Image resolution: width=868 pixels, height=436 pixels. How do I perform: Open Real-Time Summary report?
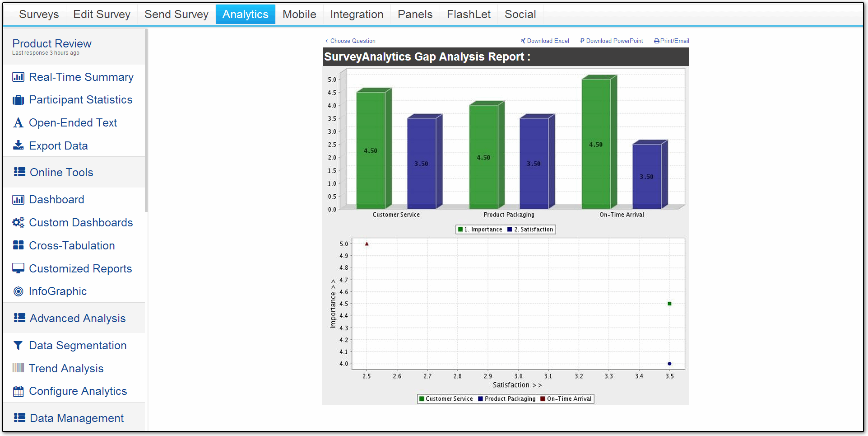[x=81, y=77]
